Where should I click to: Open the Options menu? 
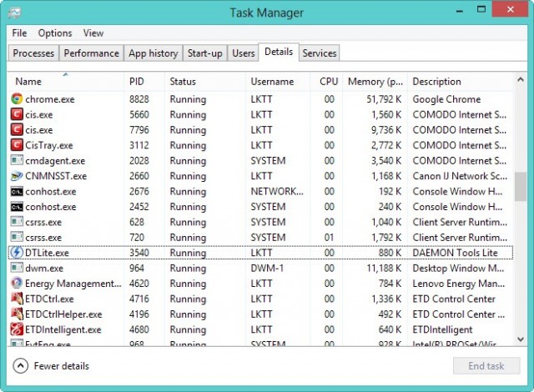55,33
